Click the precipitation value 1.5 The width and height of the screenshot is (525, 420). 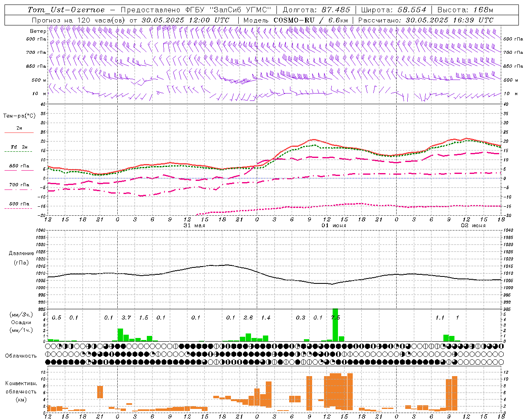pos(144,318)
